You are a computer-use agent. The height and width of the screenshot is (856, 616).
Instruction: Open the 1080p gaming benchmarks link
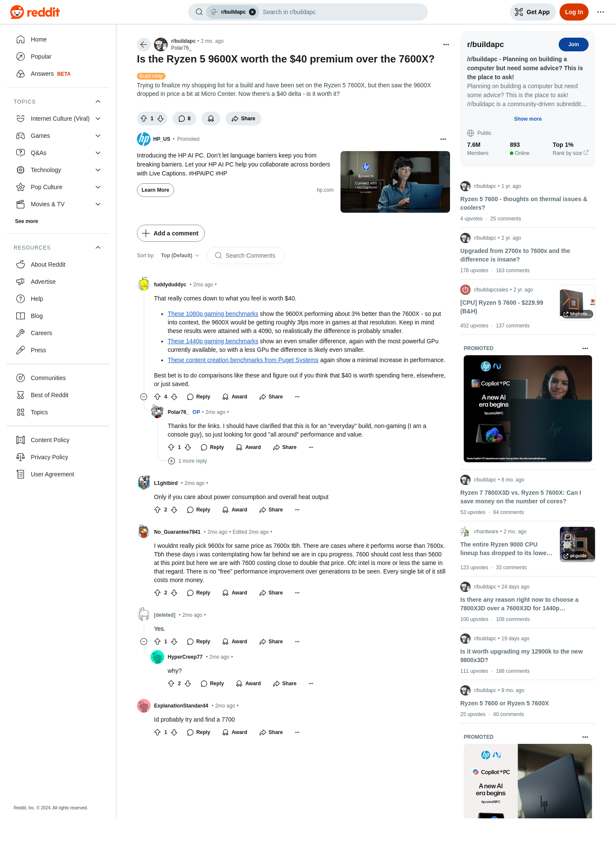tap(213, 314)
